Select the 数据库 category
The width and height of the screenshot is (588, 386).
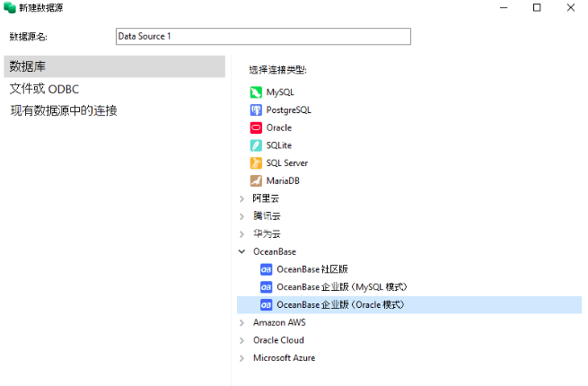pyautogui.click(x=114, y=66)
